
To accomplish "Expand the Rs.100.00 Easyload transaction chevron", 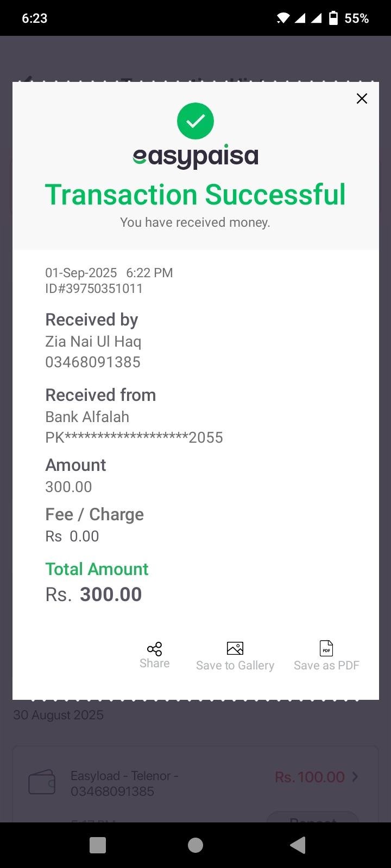I will 355,777.
